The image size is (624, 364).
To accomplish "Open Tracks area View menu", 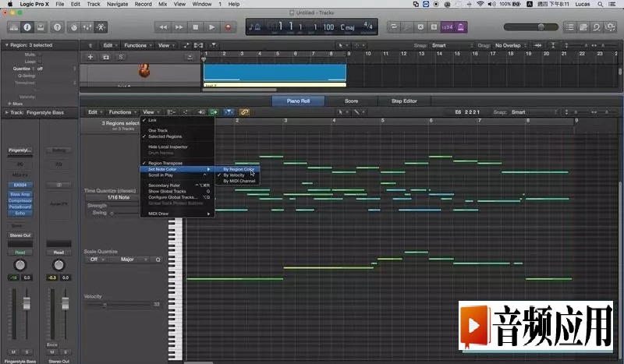I will click(165, 45).
